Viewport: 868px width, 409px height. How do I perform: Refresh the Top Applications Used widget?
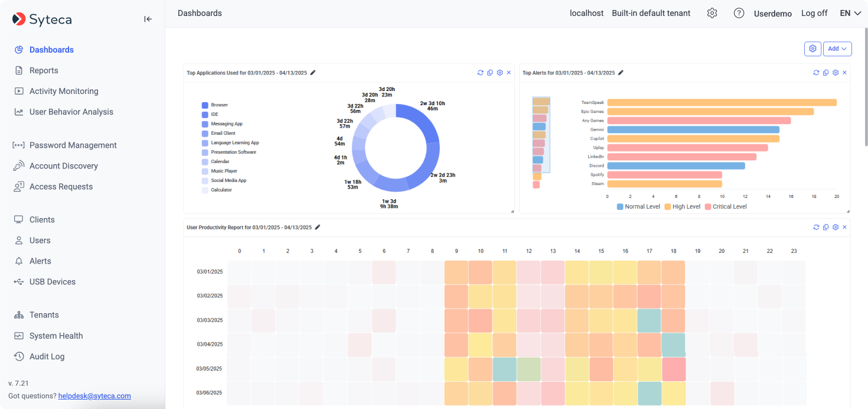(480, 72)
